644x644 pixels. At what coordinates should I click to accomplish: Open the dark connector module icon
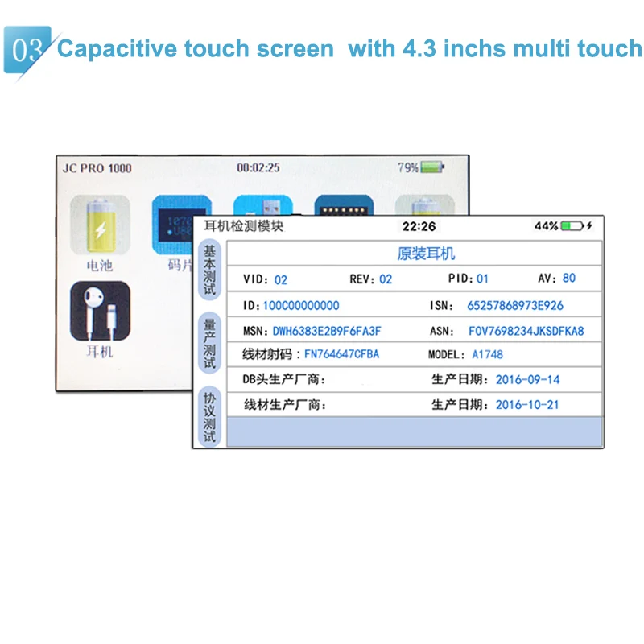[x=344, y=205]
